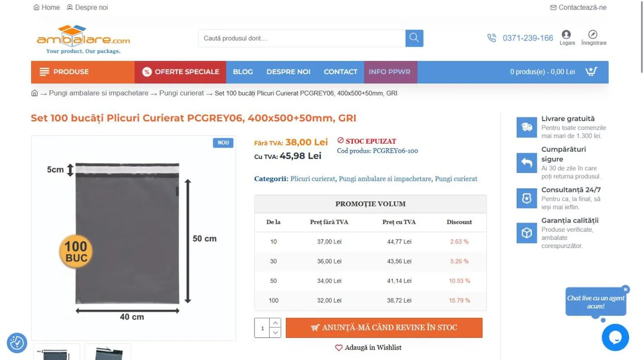
Task: Open Pungi ambalare si impachetare category link
Action: [385, 179]
